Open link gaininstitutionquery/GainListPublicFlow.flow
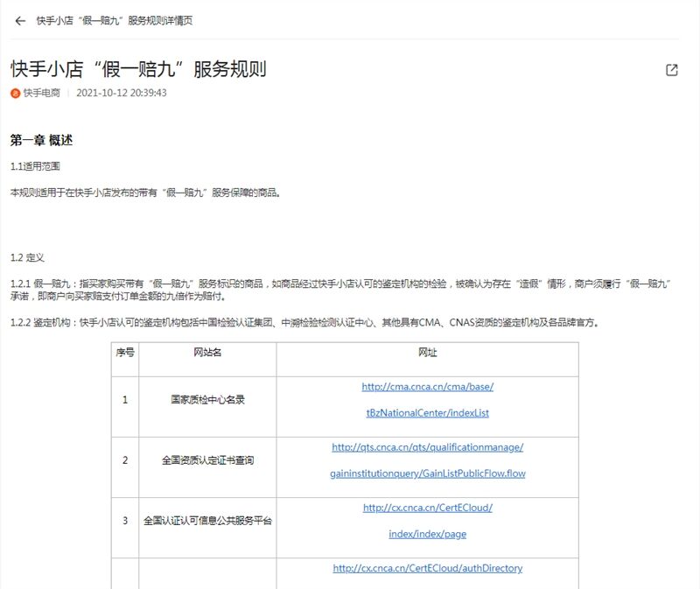The width and height of the screenshot is (700, 589). click(427, 473)
